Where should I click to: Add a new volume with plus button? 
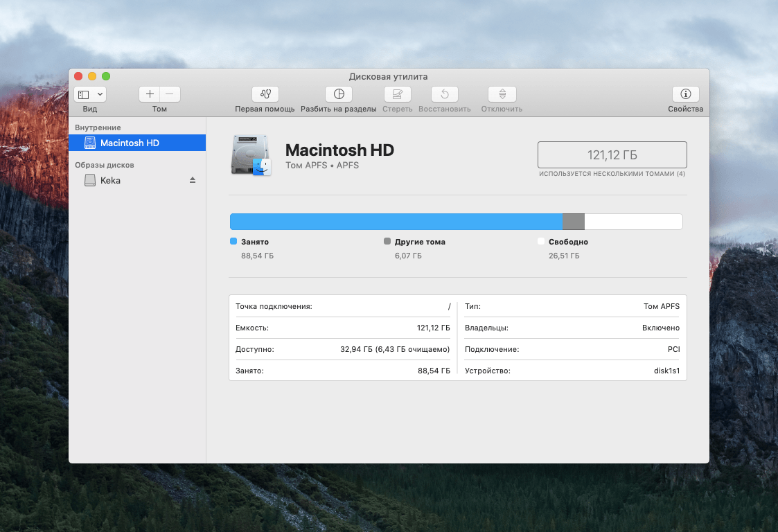pos(150,94)
